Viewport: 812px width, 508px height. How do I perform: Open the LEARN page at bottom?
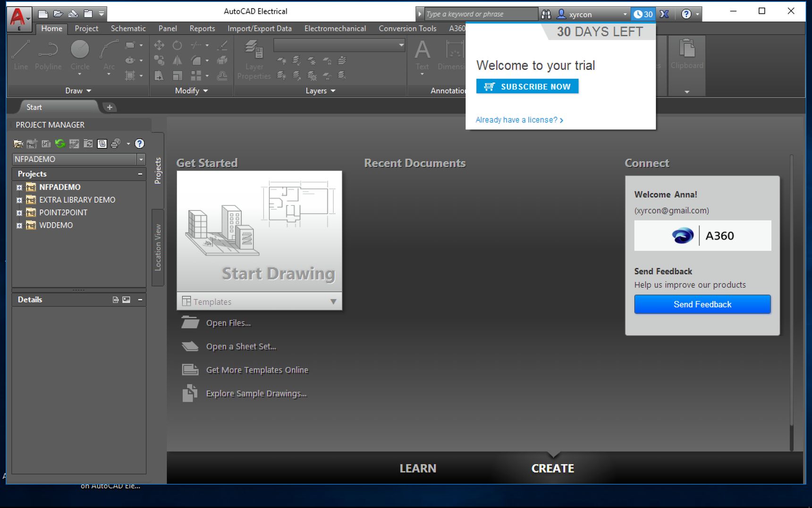418,468
